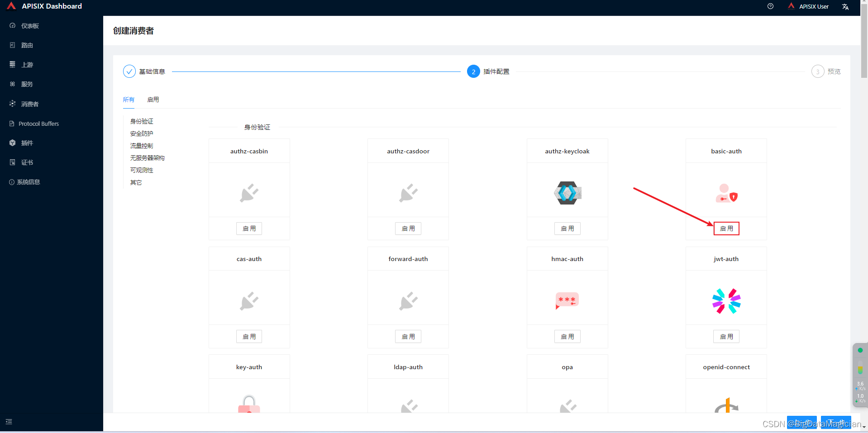The width and height of the screenshot is (868, 433).
Task: Click the help question mark icon
Action: pos(770,6)
